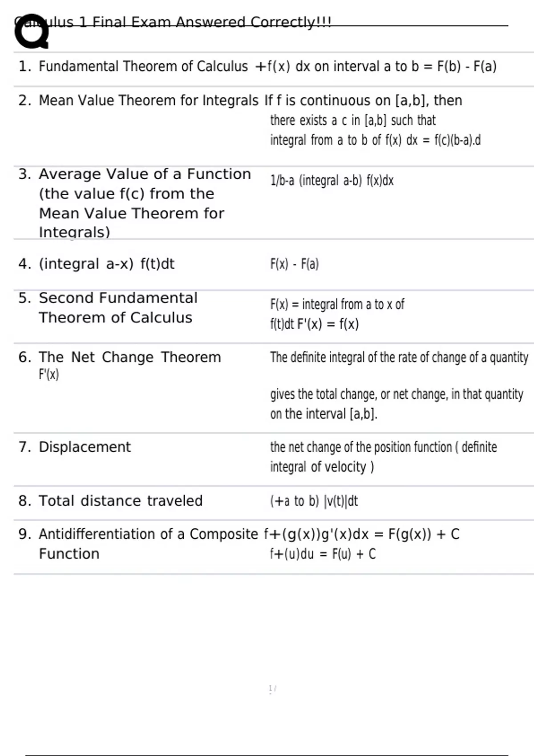Click the black Q logo icon

point(31,32)
